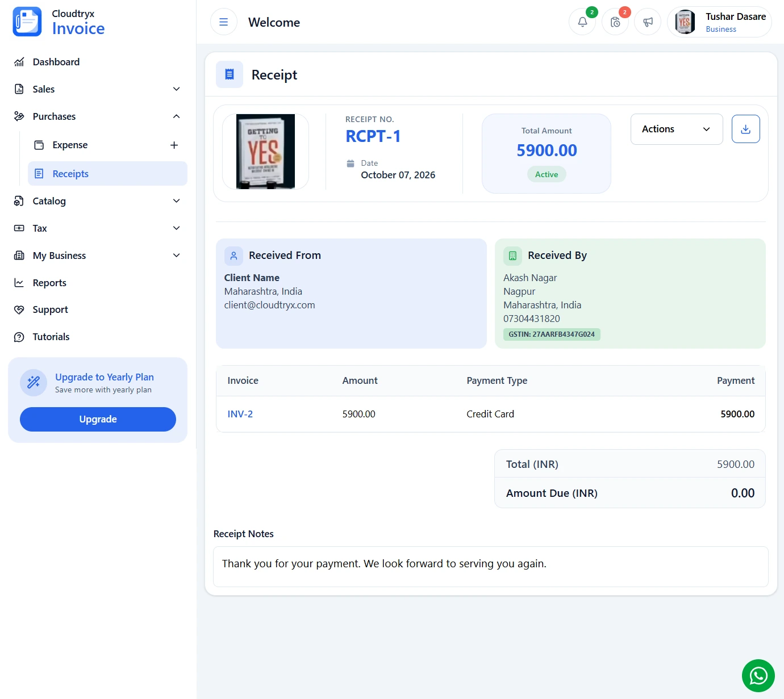Click the GSTIN badge

click(552, 334)
